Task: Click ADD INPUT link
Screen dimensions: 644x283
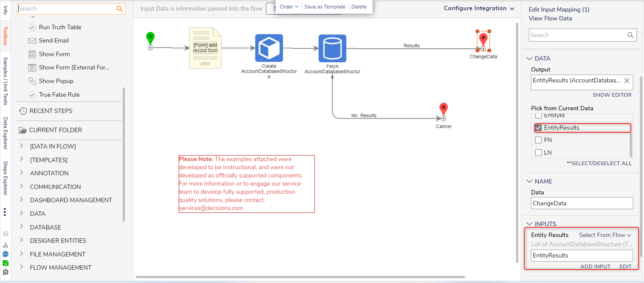Action: [595, 267]
